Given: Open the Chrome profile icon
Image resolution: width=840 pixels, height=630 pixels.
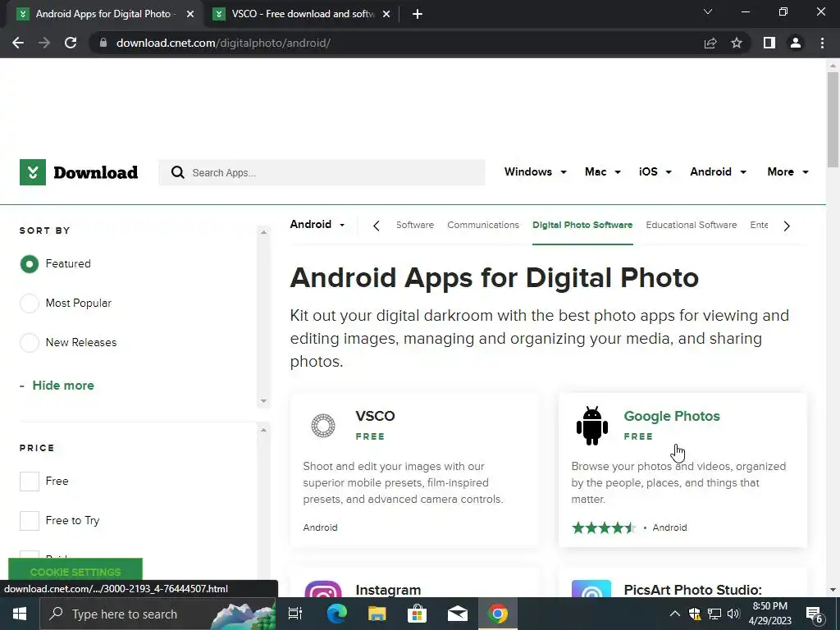Looking at the screenshot, I should click(x=796, y=43).
